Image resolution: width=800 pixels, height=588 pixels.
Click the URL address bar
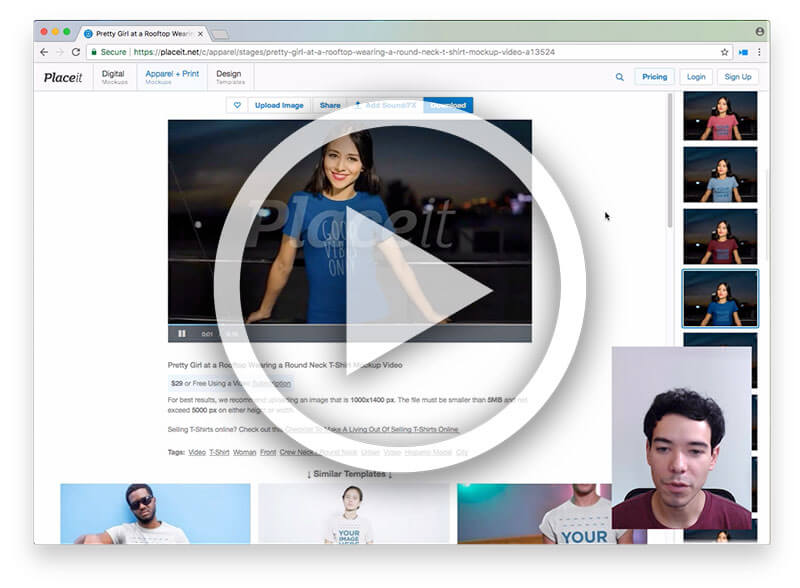click(x=408, y=52)
